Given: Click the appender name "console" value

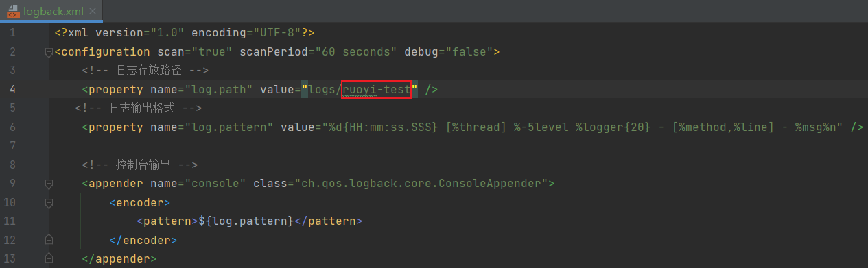Looking at the screenshot, I should pyautogui.click(x=215, y=184).
